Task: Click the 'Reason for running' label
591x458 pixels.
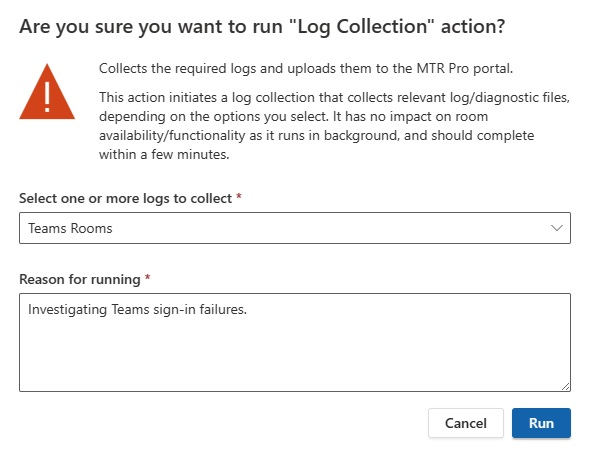Action: coord(80,279)
